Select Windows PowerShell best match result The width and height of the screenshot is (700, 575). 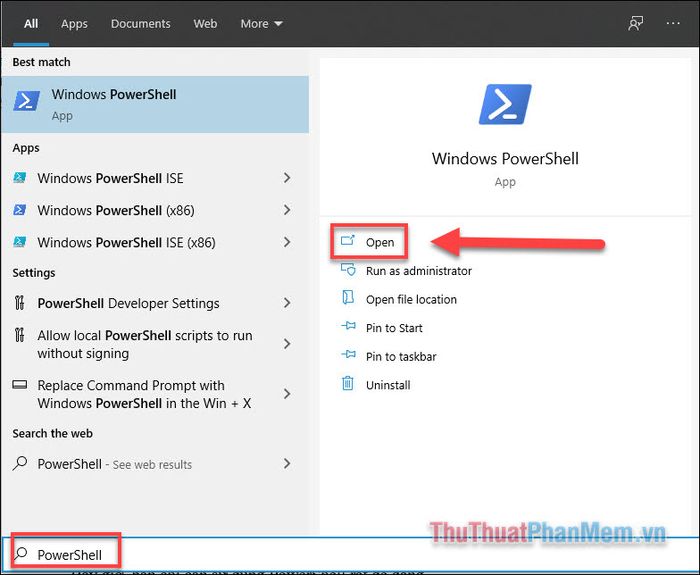click(x=155, y=104)
